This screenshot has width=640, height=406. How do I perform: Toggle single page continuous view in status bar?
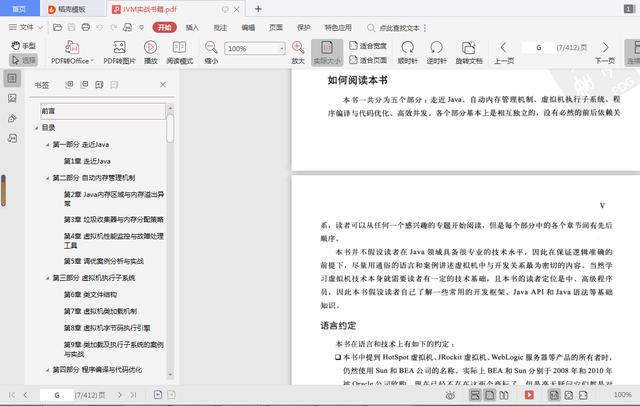click(475, 395)
